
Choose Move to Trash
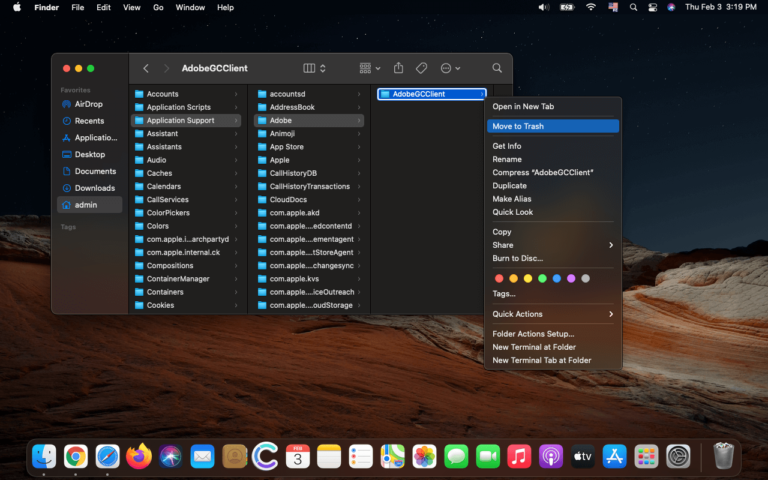[x=552, y=126]
